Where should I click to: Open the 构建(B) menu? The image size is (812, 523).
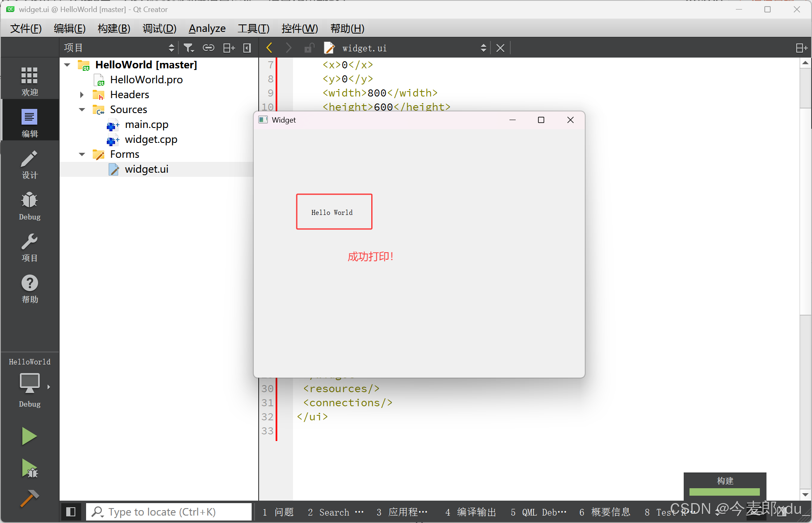pyautogui.click(x=114, y=29)
